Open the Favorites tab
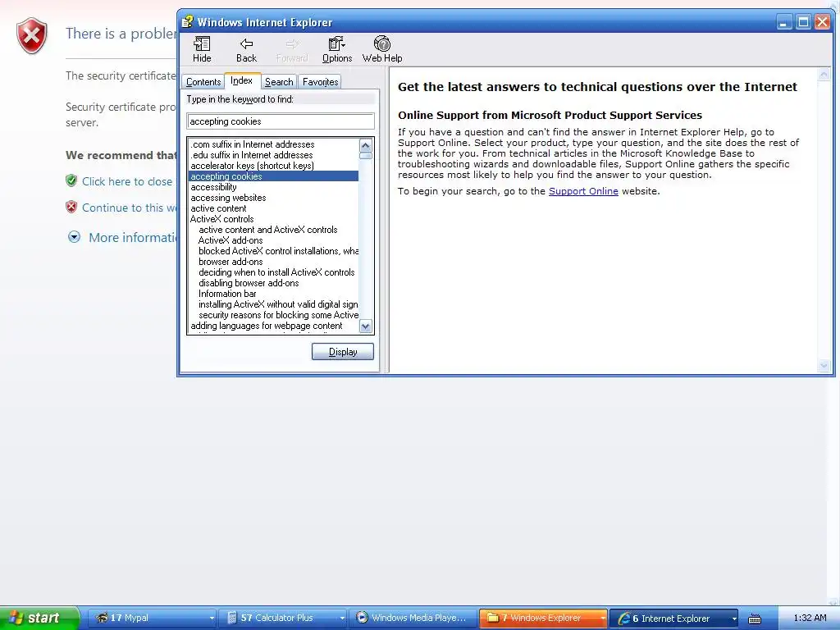The width and height of the screenshot is (840, 630). 321,81
